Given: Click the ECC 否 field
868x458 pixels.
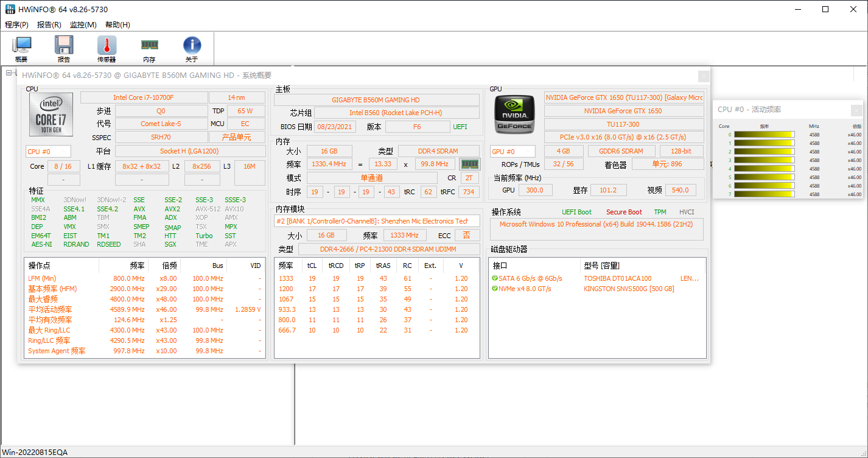Looking at the screenshot, I should click(x=467, y=235).
